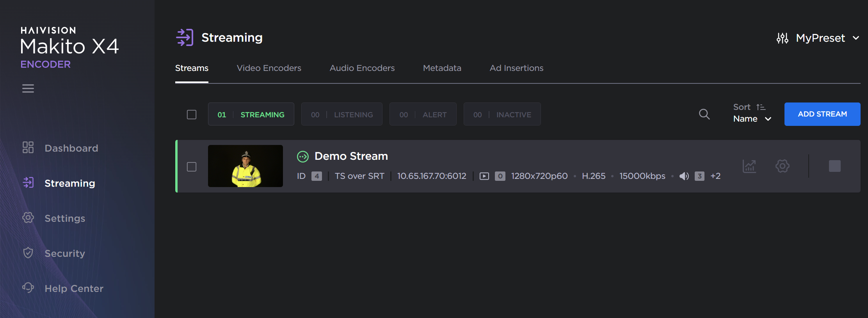Click the video encoder icon in Demo Stream
Screen dimensions: 868x318
tap(484, 176)
